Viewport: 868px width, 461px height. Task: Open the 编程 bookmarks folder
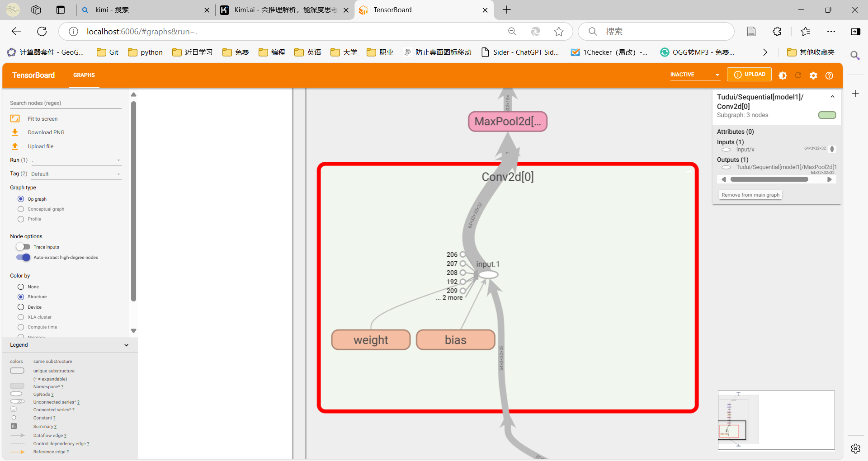(272, 52)
